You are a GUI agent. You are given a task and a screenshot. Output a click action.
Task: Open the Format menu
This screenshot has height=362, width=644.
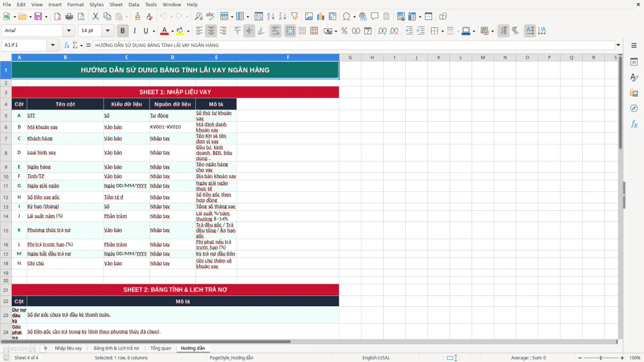(75, 4)
